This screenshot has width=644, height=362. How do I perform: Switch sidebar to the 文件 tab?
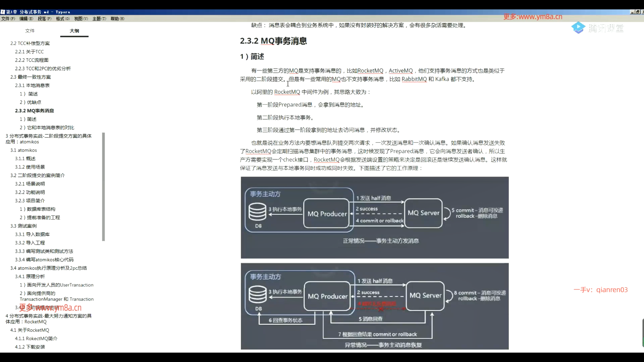tap(30, 31)
